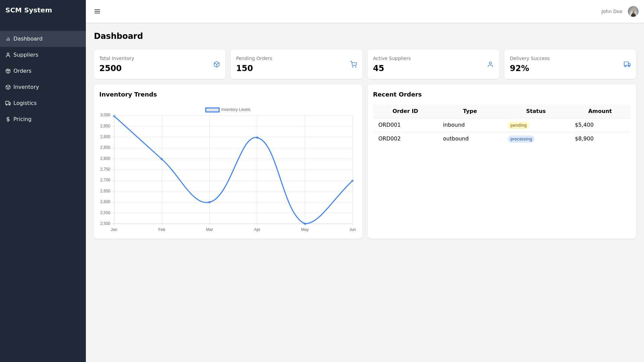Click the April data point on the trend line
The height and width of the screenshot is (362, 644).
(257, 137)
